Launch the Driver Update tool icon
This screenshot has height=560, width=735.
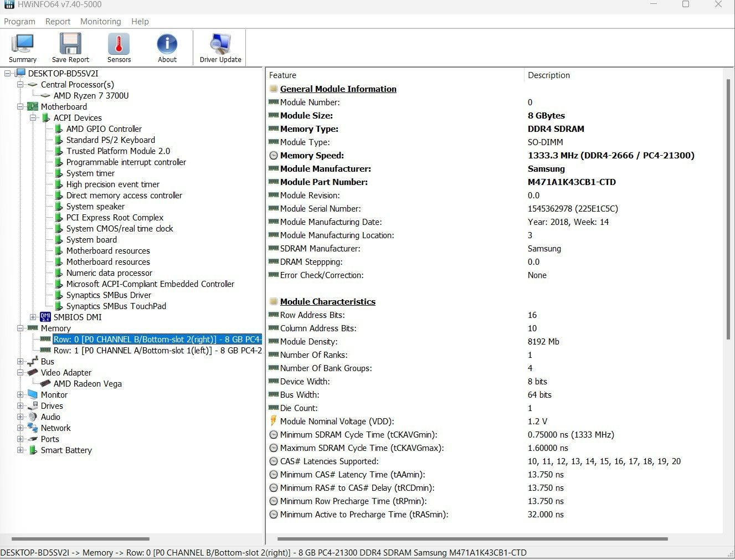click(220, 44)
